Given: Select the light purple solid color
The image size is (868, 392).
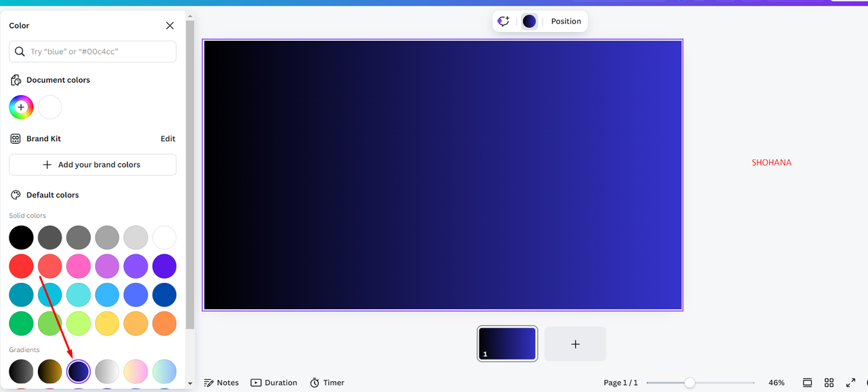Looking at the screenshot, I should tap(136, 267).
